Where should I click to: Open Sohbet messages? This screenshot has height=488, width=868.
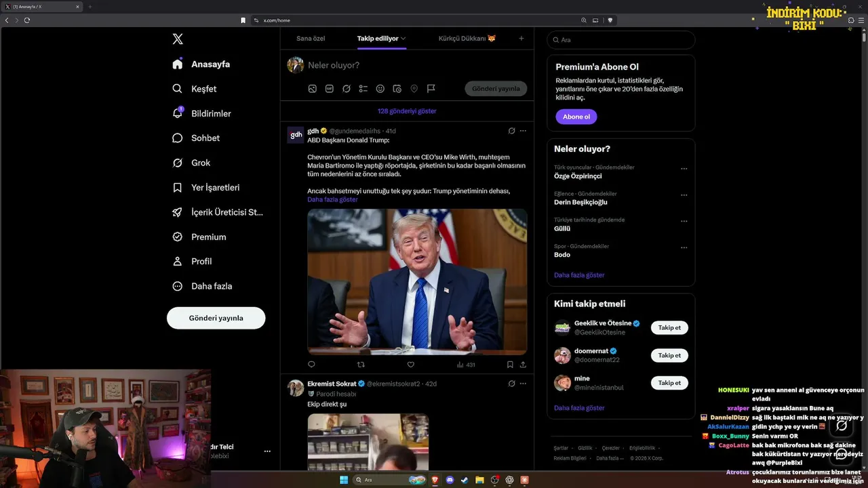click(196, 138)
